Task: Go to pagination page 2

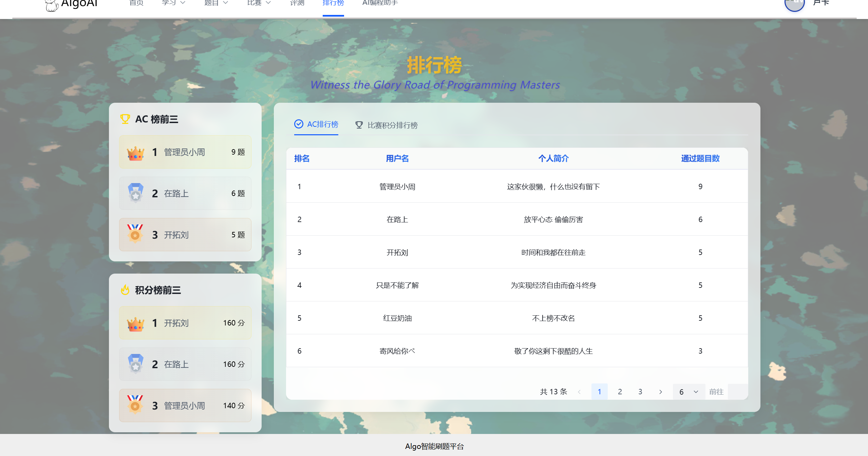Action: coord(620,392)
